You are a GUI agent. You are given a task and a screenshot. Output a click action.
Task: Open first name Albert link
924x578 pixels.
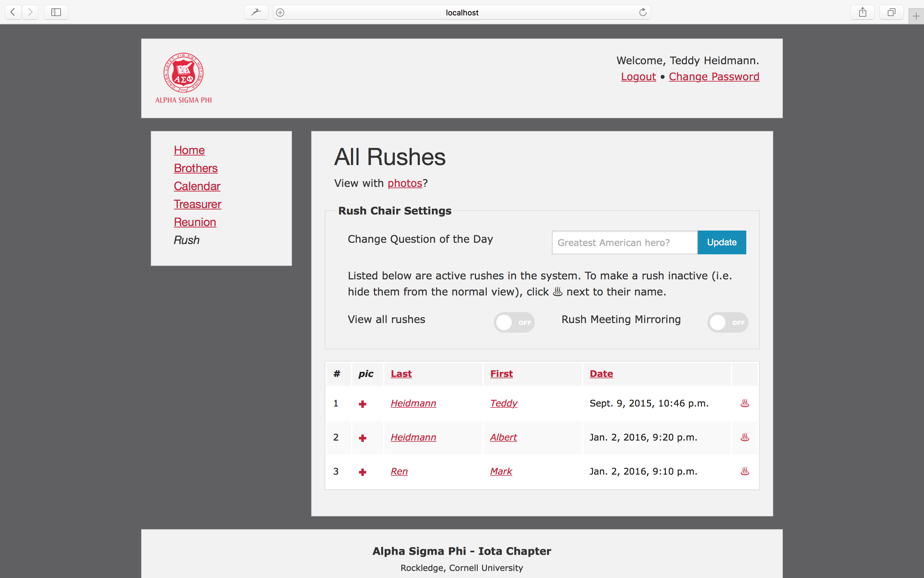pos(503,437)
